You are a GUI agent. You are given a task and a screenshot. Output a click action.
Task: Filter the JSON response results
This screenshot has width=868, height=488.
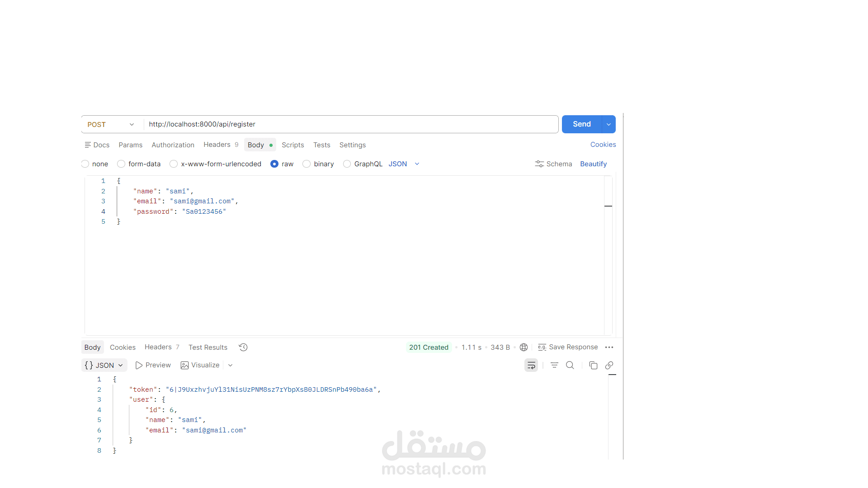pos(554,365)
